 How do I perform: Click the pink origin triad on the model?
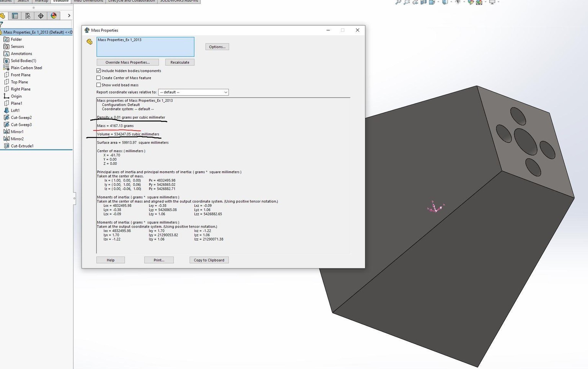coord(435,207)
